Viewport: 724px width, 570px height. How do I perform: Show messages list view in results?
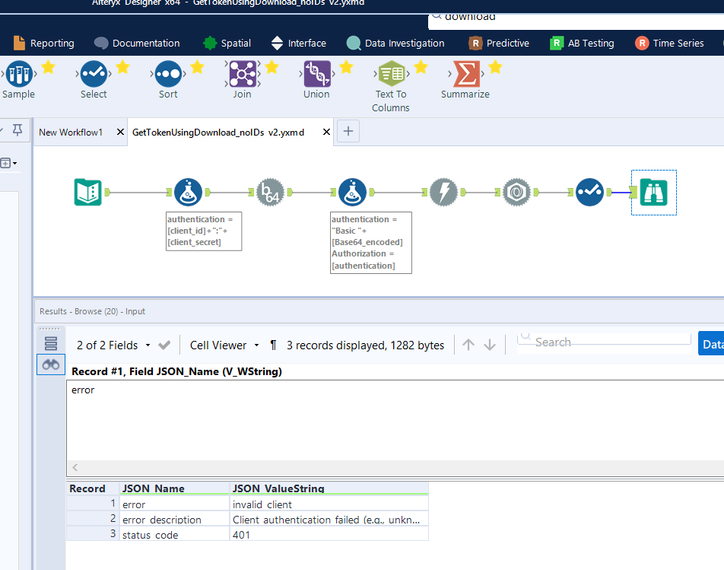[51, 344]
